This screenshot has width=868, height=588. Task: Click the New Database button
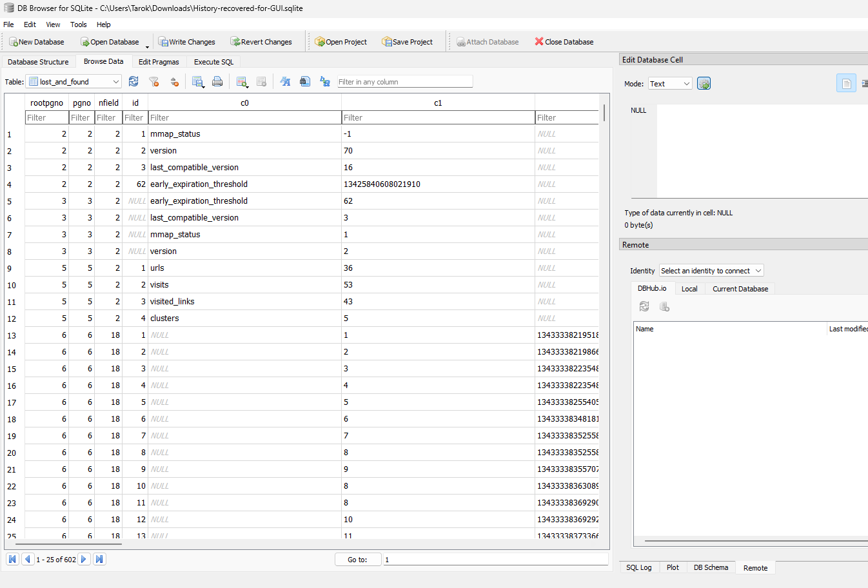coord(37,42)
